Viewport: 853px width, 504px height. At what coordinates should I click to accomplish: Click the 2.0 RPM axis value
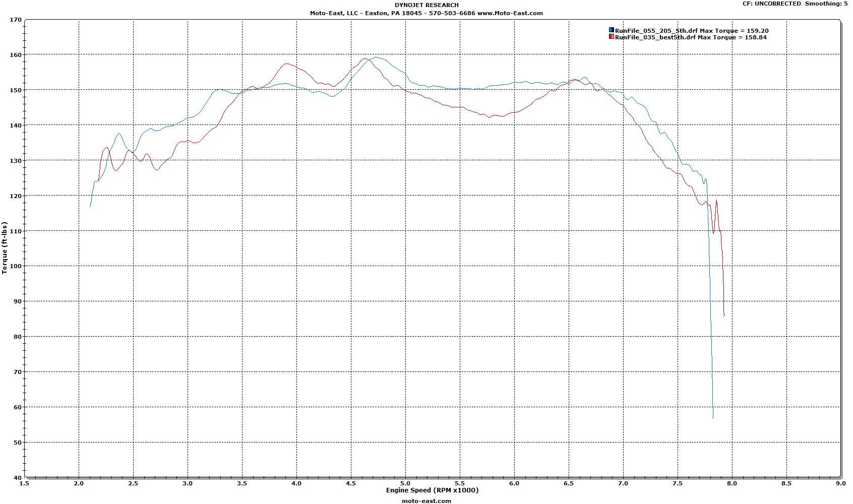point(79,483)
